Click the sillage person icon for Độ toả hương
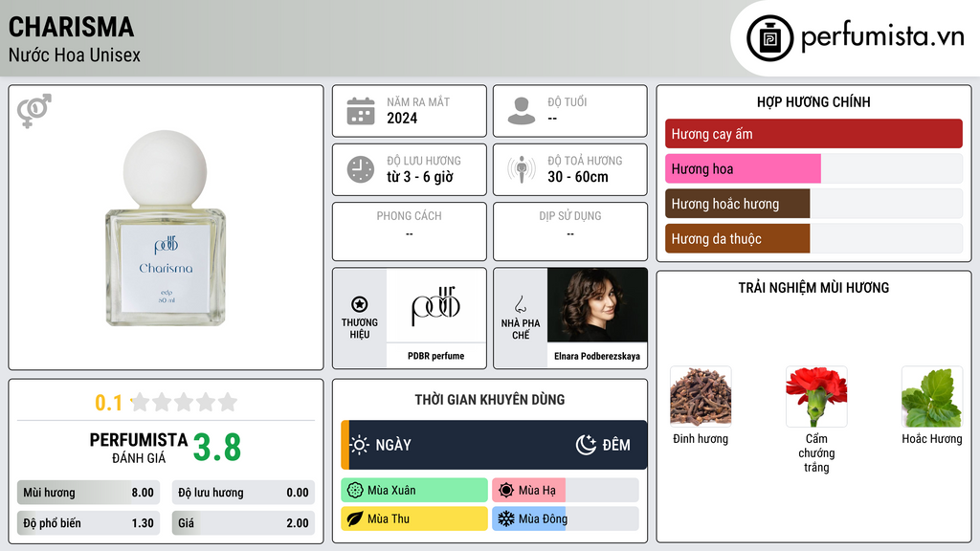This screenshot has width=980, height=551. (522, 169)
